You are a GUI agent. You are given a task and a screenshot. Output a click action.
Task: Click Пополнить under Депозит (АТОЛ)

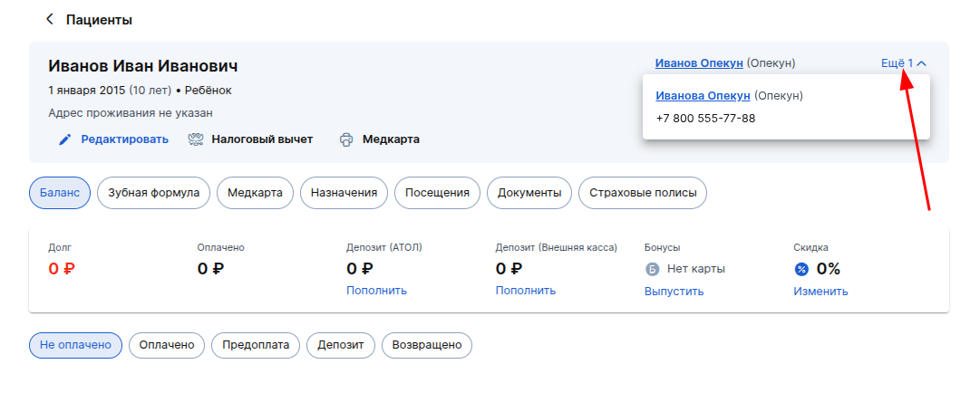point(376,291)
